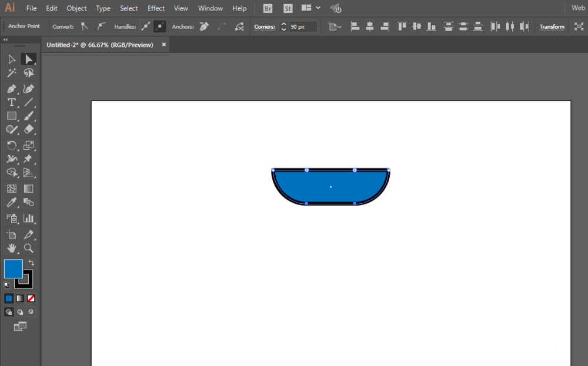The image size is (588, 366).
Task: Open the Object menu
Action: 76,8
